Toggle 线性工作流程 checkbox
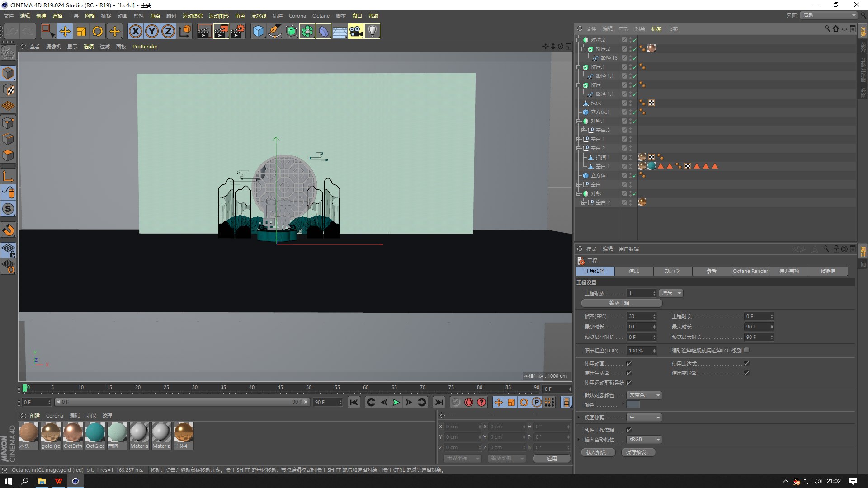This screenshot has height=488, width=868. [629, 430]
